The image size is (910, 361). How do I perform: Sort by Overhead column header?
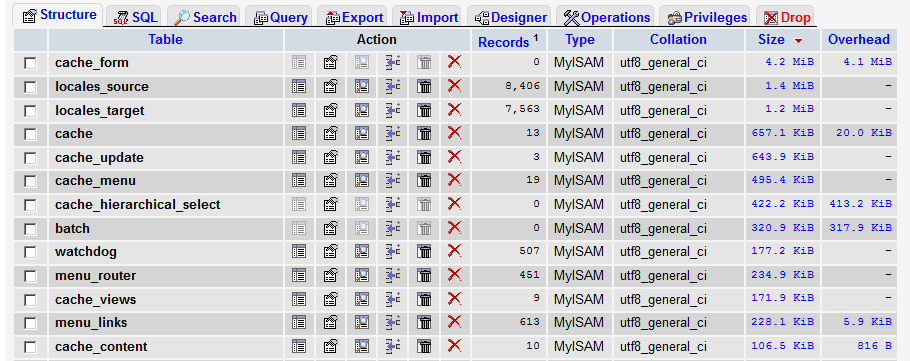click(x=858, y=39)
